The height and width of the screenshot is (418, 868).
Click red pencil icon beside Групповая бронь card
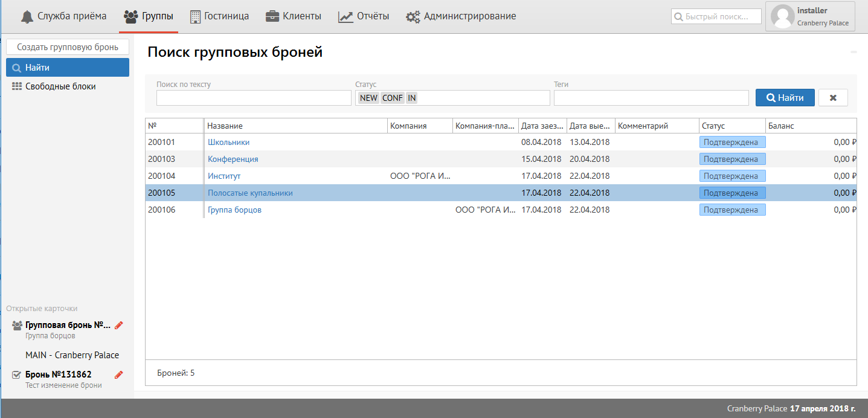(x=119, y=325)
